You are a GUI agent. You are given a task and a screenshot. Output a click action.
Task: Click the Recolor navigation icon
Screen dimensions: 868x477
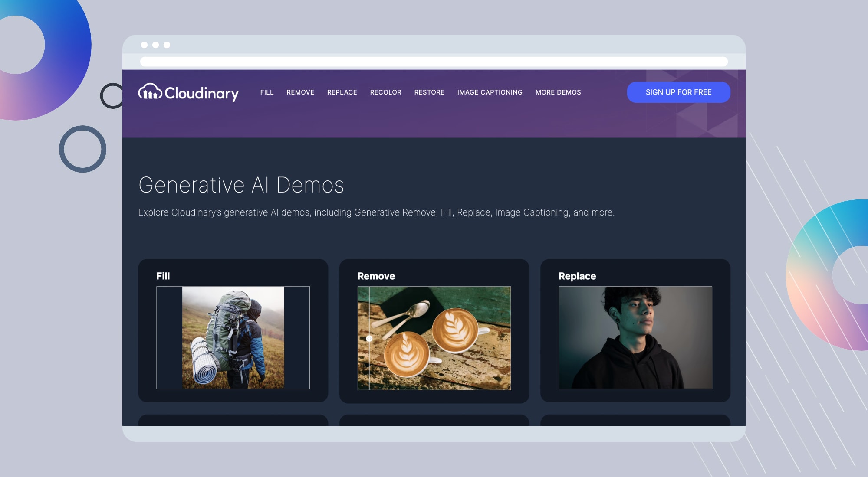pyautogui.click(x=385, y=91)
